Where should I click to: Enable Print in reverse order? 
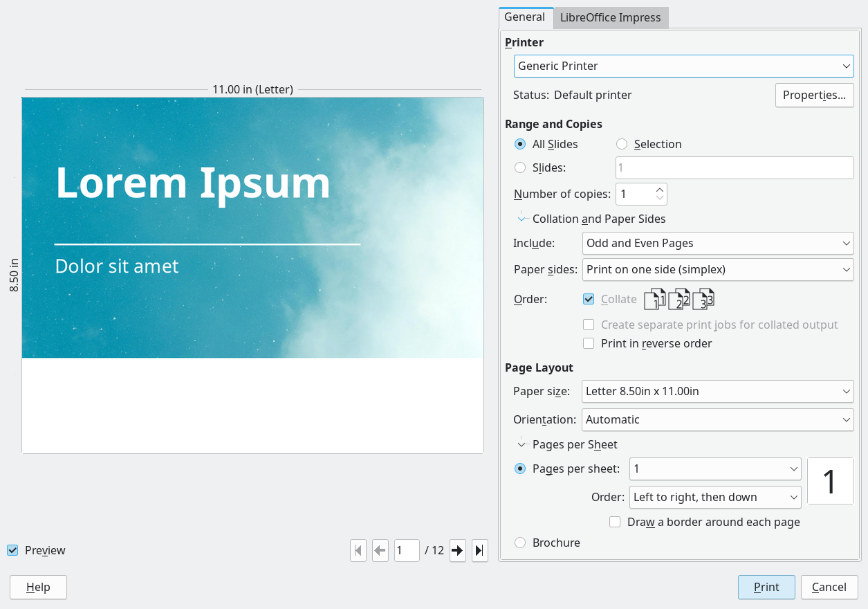coord(589,343)
